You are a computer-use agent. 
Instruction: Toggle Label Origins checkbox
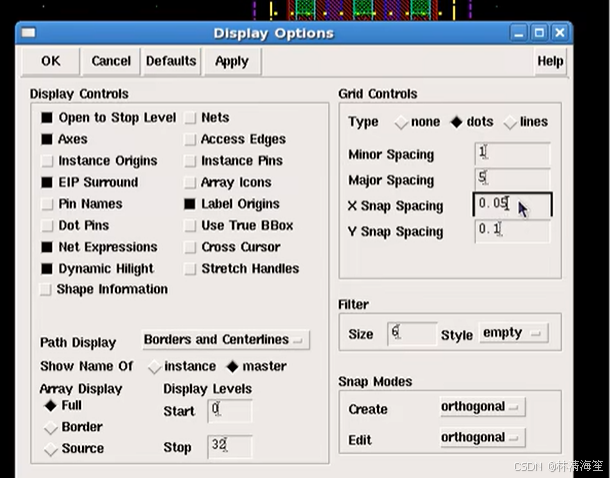[x=190, y=204]
